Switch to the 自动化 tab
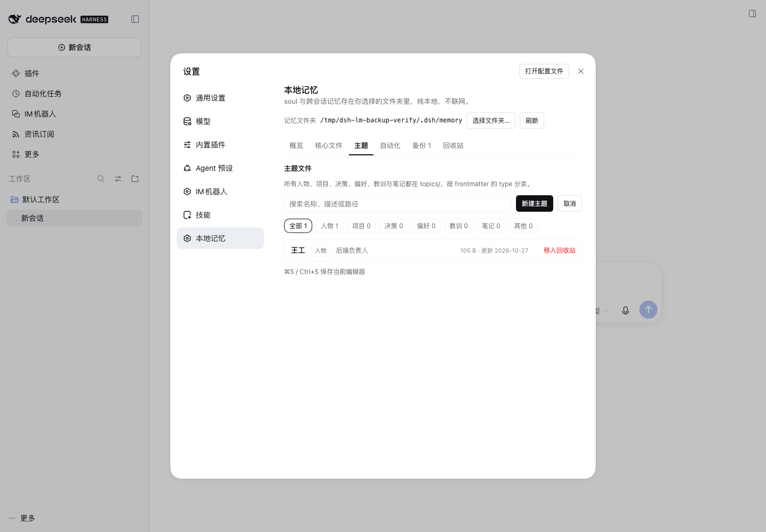Viewport: 766px width, 532px height. coord(390,146)
